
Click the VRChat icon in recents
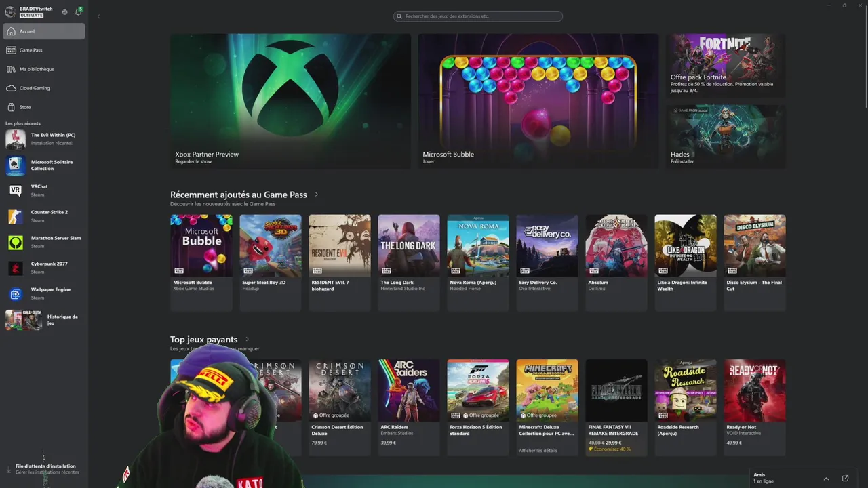point(16,190)
